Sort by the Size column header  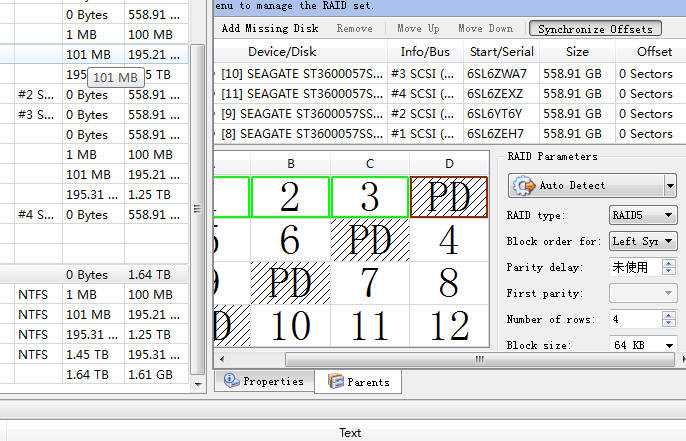(x=577, y=51)
